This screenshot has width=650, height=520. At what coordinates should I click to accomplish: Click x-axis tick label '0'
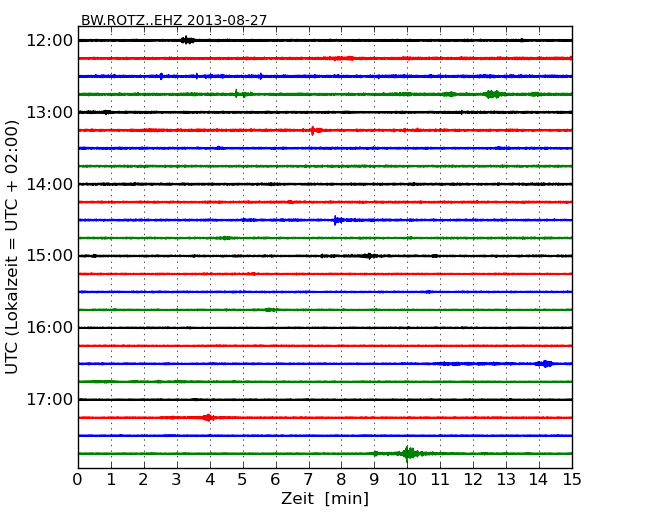point(78,480)
